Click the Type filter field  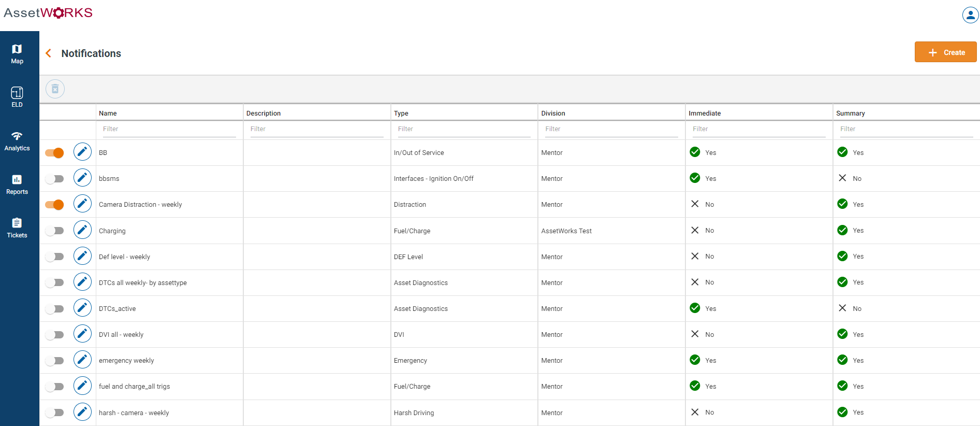464,129
